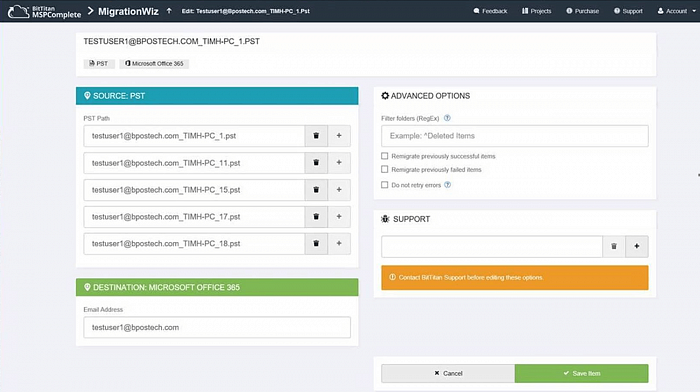Screen dimensions: 700x392
Task: Click the PST tag badge
Action: click(x=99, y=63)
